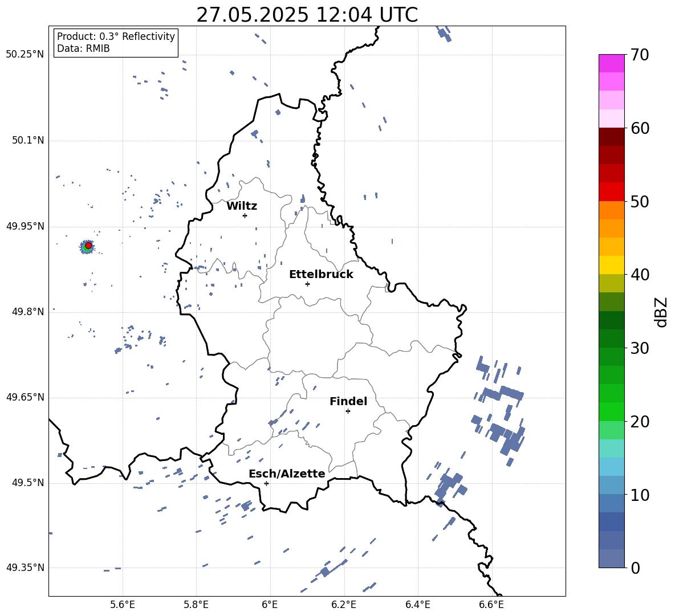Viewport: 675px width, 616px height.
Task: Click the 49.35°N latitude label
Action: (25, 568)
